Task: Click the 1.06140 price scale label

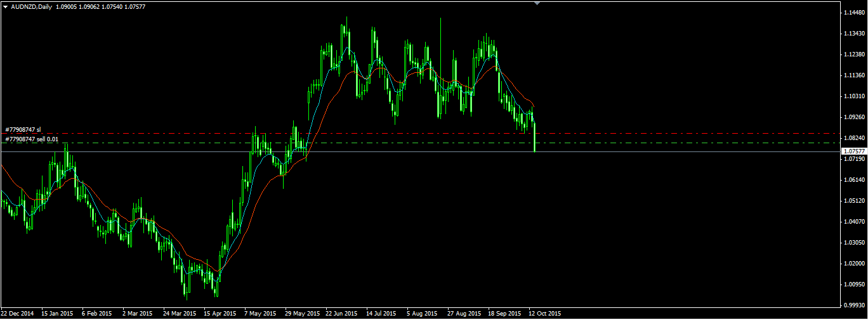Action: 854,180
